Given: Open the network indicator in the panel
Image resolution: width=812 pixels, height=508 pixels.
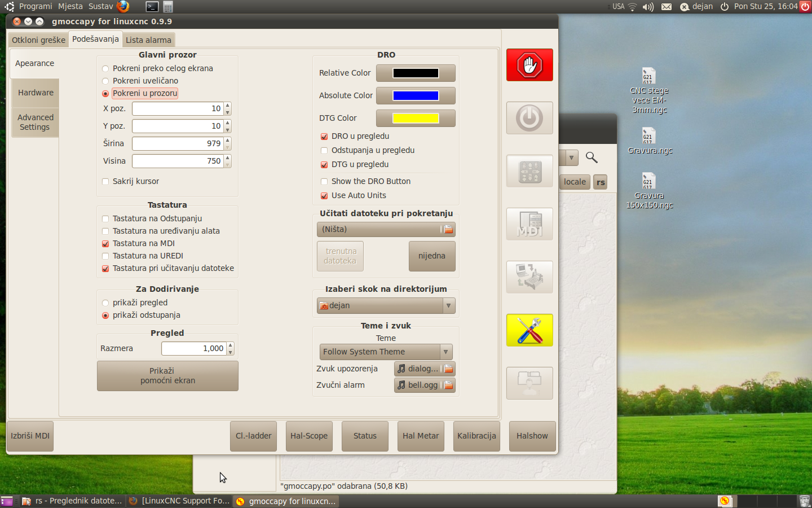Looking at the screenshot, I should tap(633, 7).
